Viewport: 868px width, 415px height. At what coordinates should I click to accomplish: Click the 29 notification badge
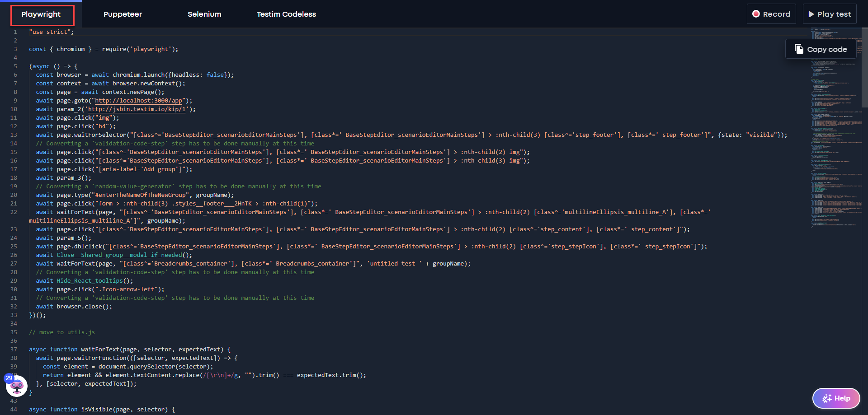9,378
